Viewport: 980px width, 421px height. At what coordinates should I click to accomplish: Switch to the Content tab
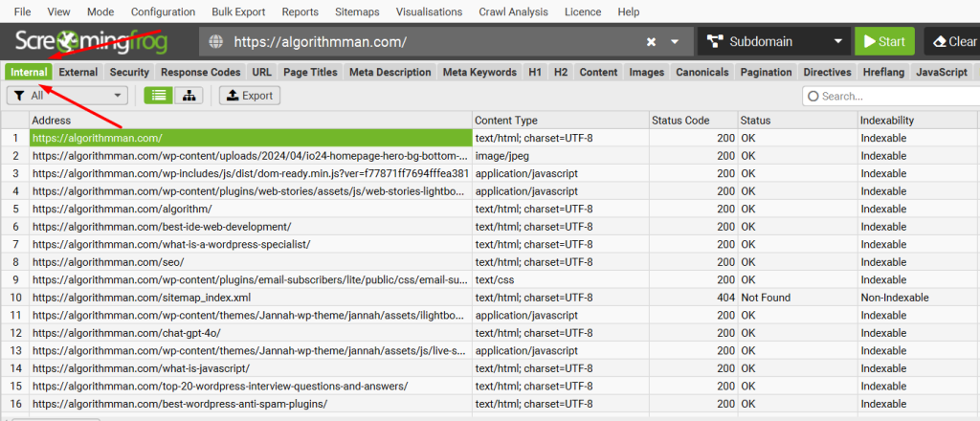coord(599,72)
